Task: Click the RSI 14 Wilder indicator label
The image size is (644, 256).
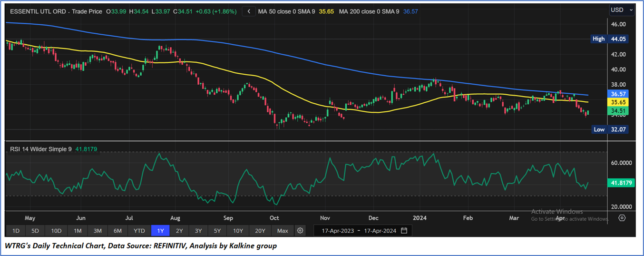Action: [x=40, y=149]
